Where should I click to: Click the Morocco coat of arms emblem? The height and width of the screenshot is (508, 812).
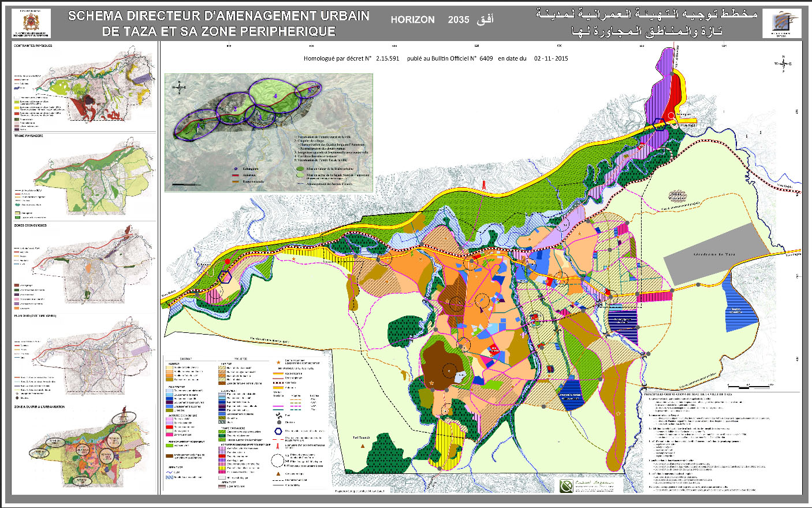[x=31, y=23]
